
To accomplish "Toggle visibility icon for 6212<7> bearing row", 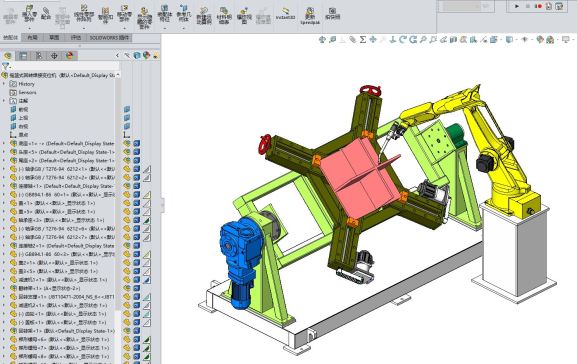I will click(127, 237).
